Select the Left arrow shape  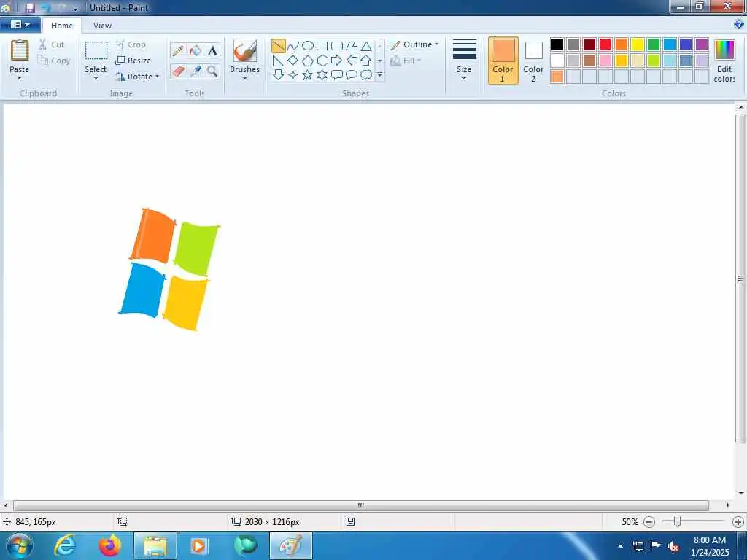[x=352, y=61]
